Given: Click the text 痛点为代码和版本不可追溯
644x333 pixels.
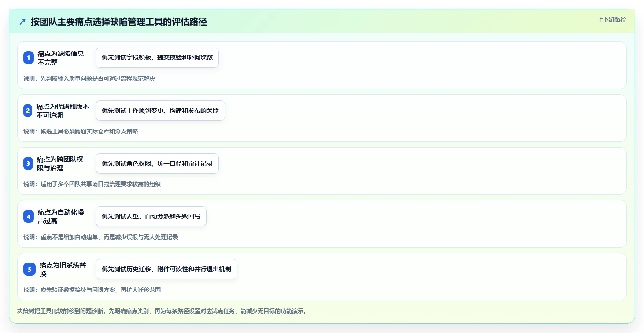Looking at the screenshot, I should tap(63, 111).
